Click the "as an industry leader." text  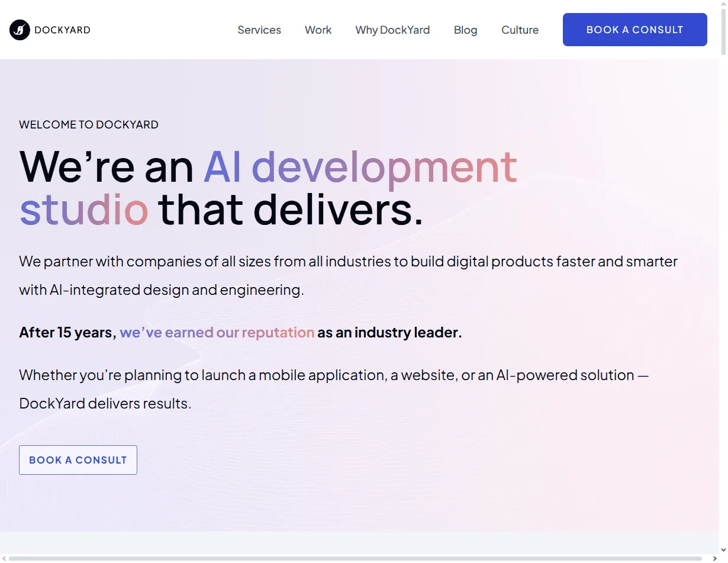(x=389, y=333)
